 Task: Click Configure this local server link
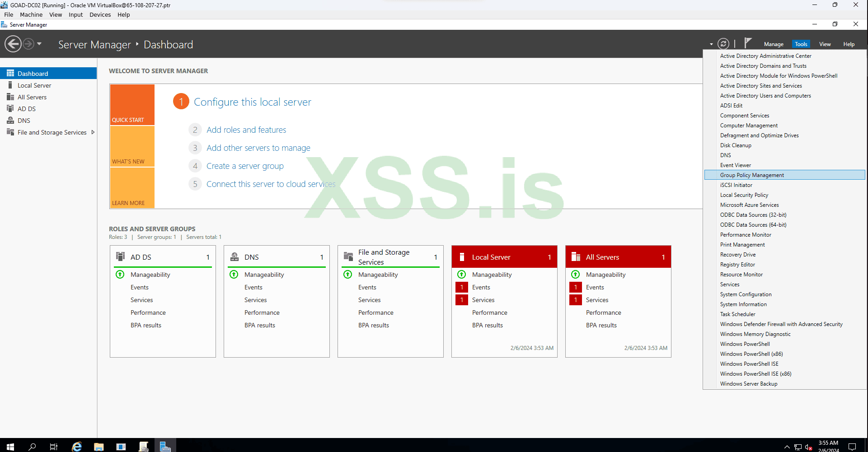[253, 102]
